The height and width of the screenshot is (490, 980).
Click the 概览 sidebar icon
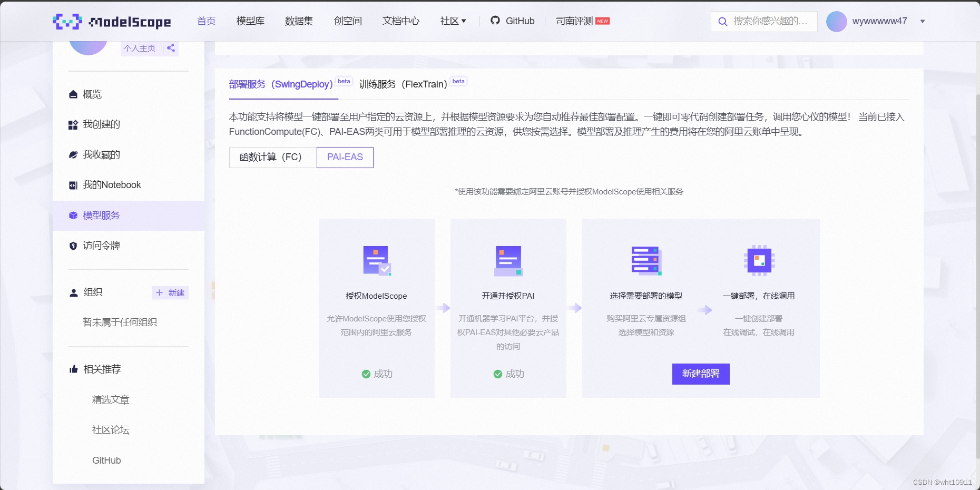[73, 94]
